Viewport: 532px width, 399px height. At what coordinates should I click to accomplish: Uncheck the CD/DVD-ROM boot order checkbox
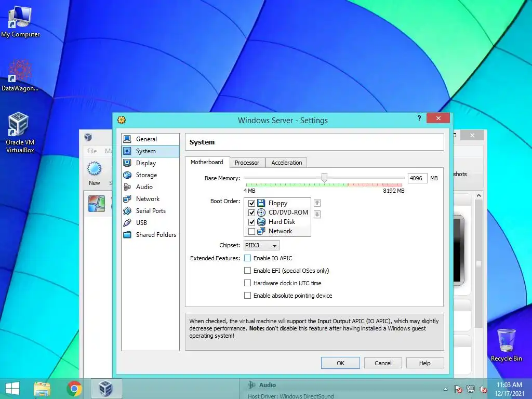pyautogui.click(x=251, y=212)
